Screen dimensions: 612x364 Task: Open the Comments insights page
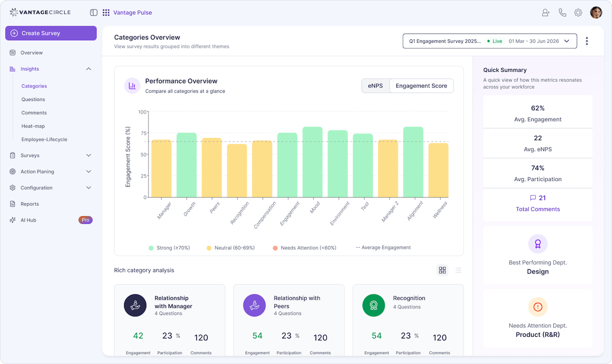pyautogui.click(x=34, y=113)
